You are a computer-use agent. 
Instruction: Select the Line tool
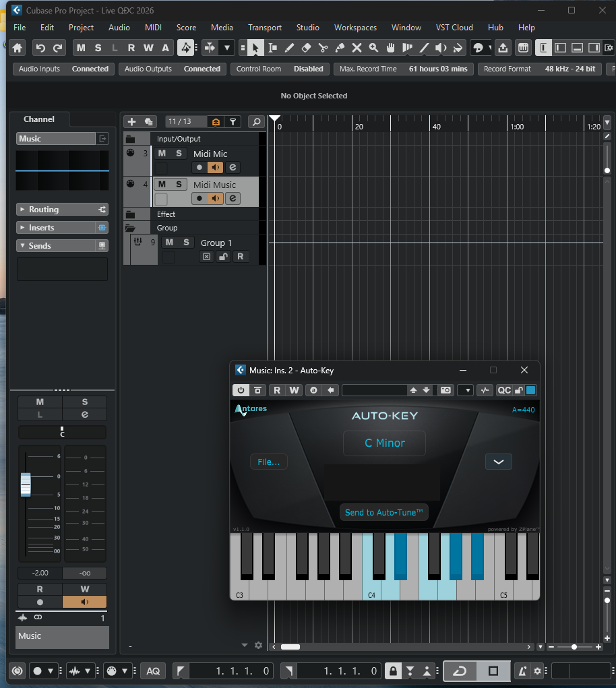click(x=424, y=48)
